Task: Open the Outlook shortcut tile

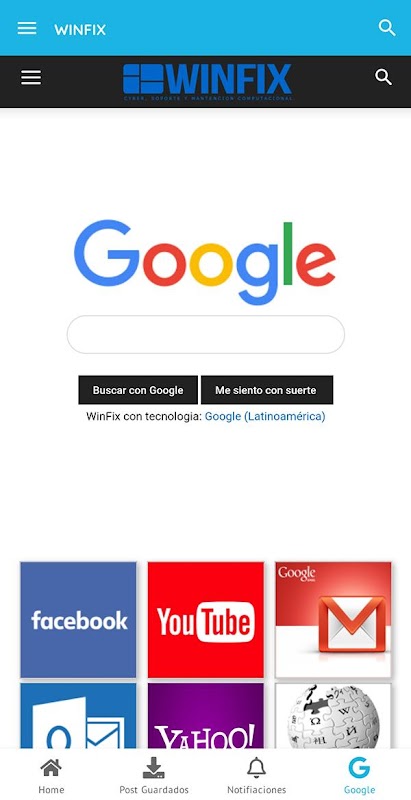Action: 79,716
